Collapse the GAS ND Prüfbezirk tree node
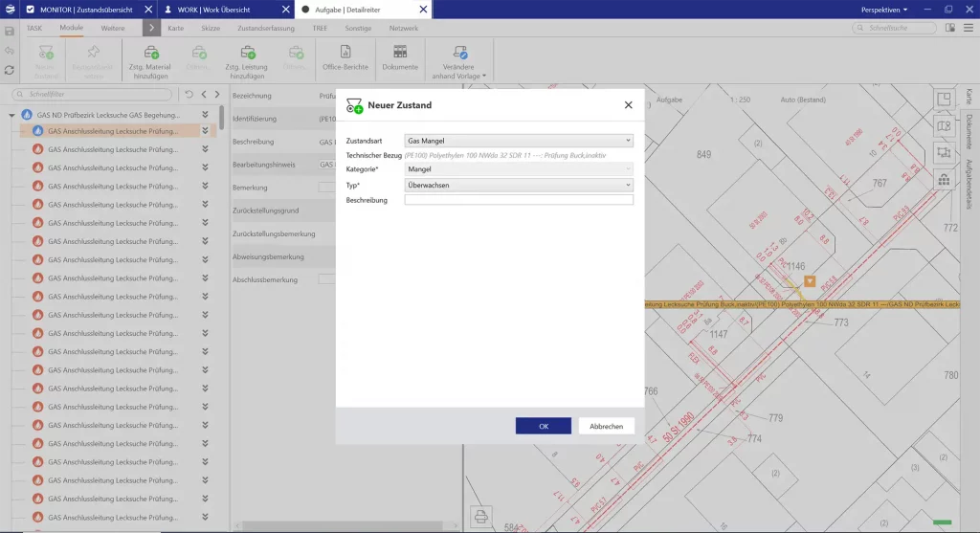This screenshot has width=980, height=533. (x=11, y=115)
